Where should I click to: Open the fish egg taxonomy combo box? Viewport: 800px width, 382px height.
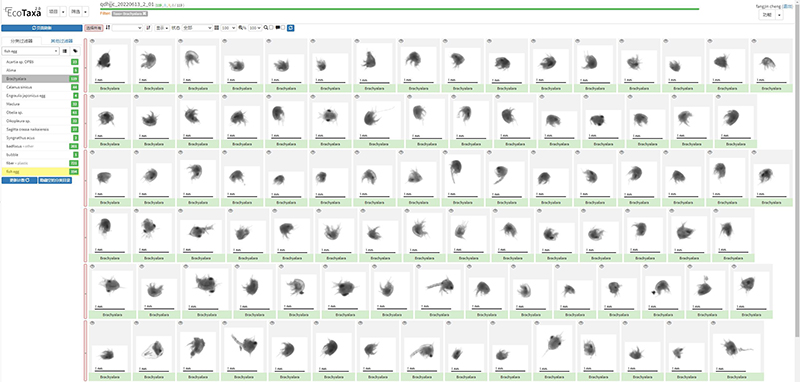tap(31, 51)
